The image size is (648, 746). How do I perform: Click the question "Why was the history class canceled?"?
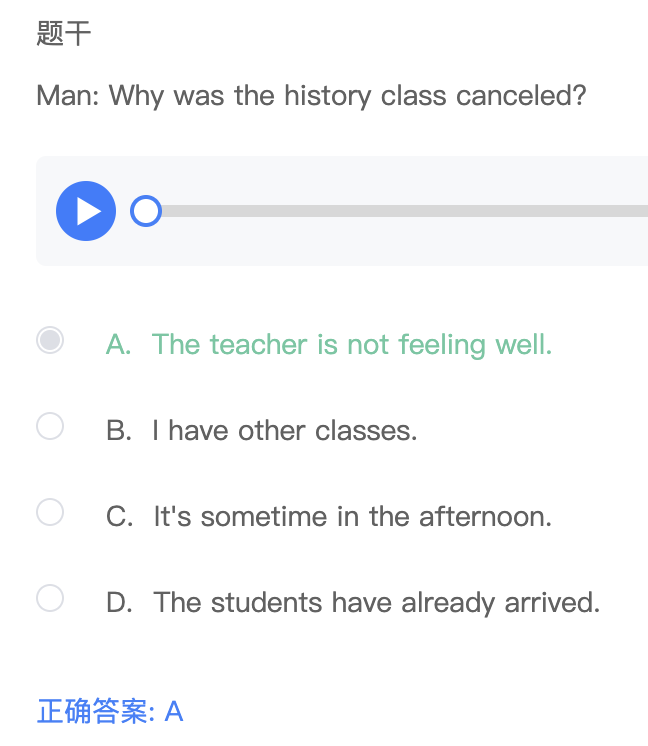[348, 97]
